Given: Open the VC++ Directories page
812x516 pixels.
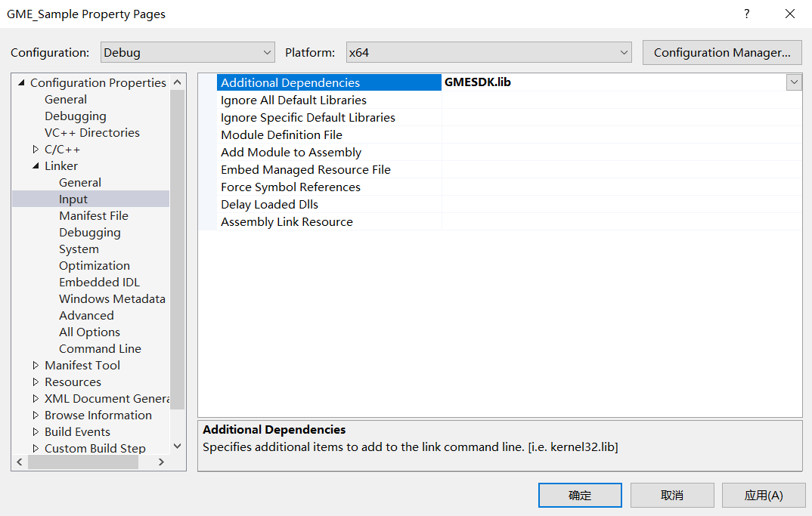Looking at the screenshot, I should (x=92, y=132).
